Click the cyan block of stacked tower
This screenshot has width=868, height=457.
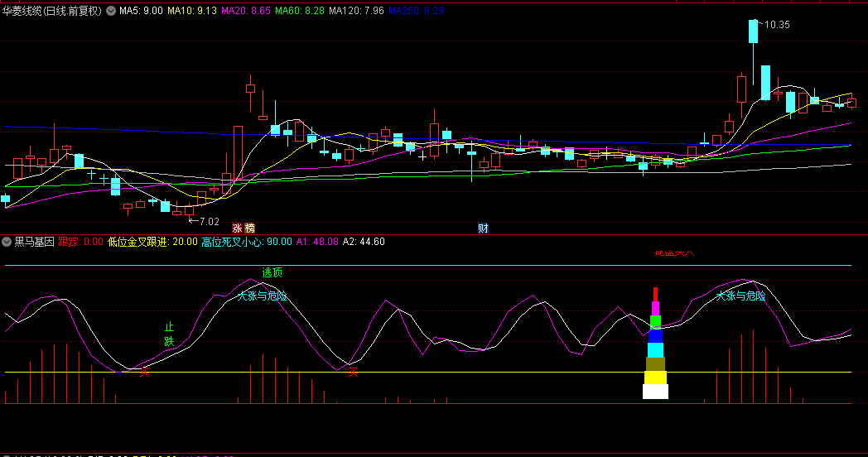[x=655, y=350]
